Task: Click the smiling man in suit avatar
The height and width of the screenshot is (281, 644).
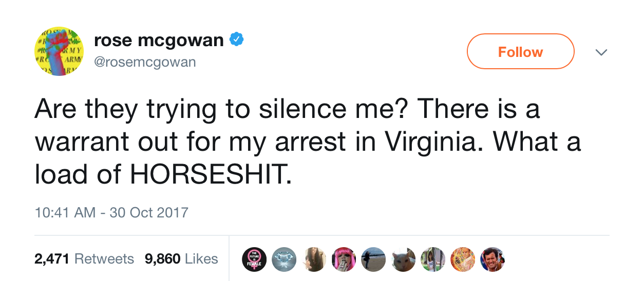Action: click(492, 259)
